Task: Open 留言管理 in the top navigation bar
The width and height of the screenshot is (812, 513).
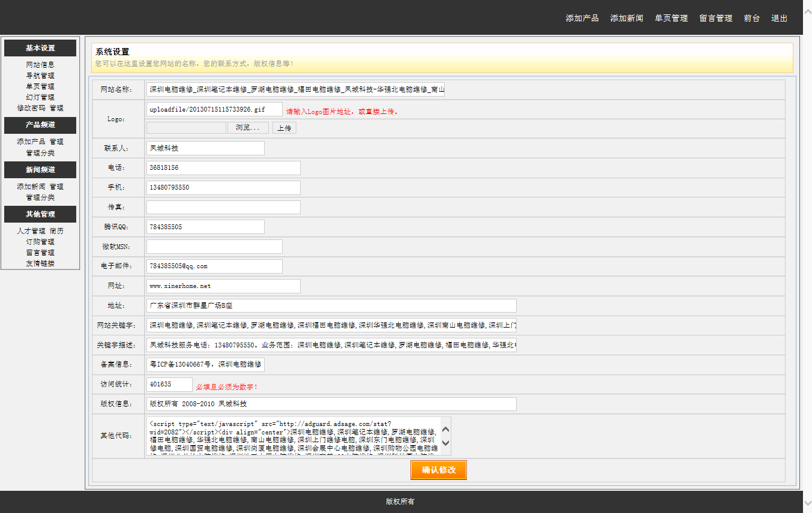Action: coord(715,19)
